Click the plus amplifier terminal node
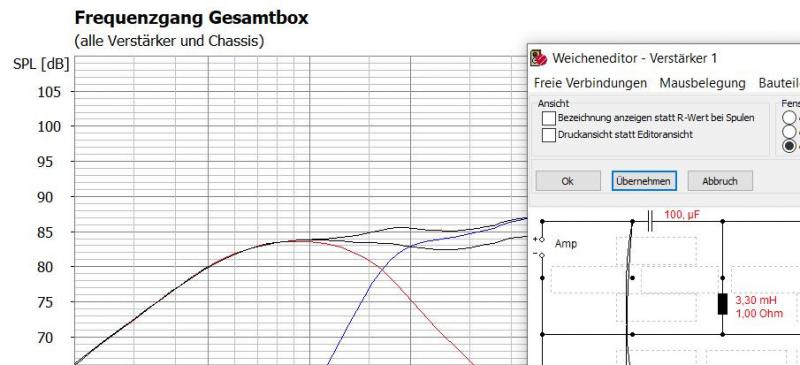800x365 pixels. [542, 239]
